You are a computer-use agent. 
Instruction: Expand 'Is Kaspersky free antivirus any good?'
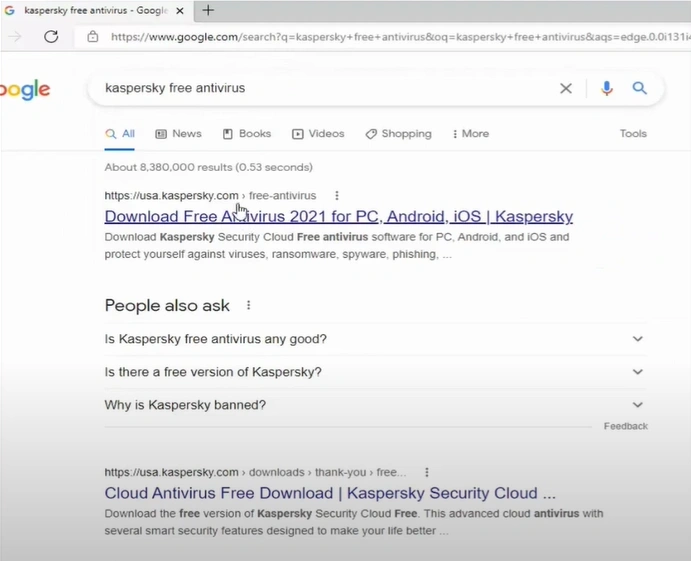(x=375, y=339)
